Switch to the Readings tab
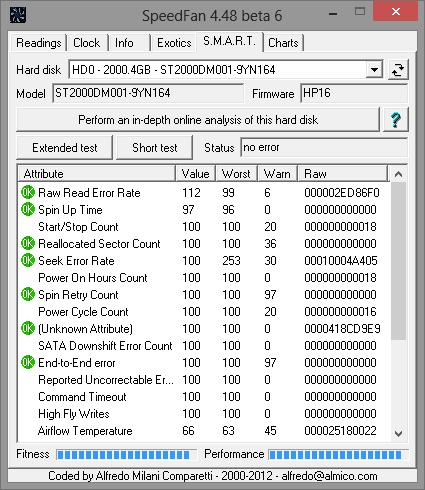This screenshot has width=425, height=490. [39, 43]
